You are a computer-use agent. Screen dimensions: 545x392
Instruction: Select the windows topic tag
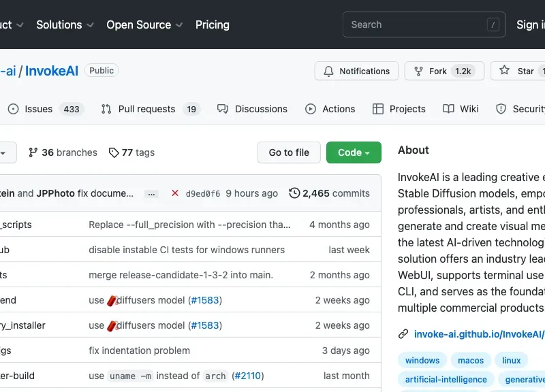click(422, 361)
